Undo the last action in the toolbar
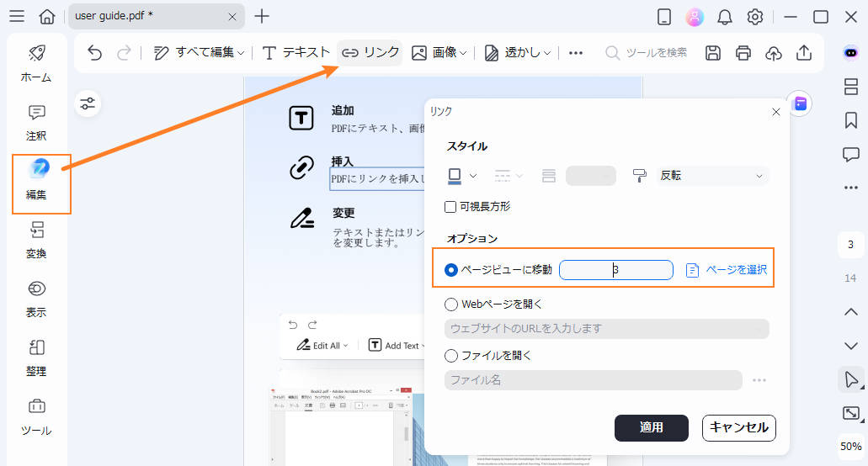868x466 pixels. (94, 52)
